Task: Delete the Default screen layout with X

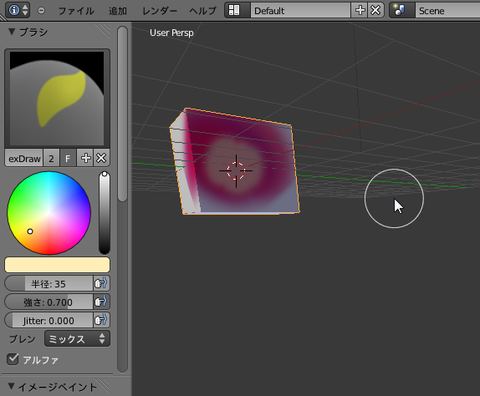Action: click(376, 10)
